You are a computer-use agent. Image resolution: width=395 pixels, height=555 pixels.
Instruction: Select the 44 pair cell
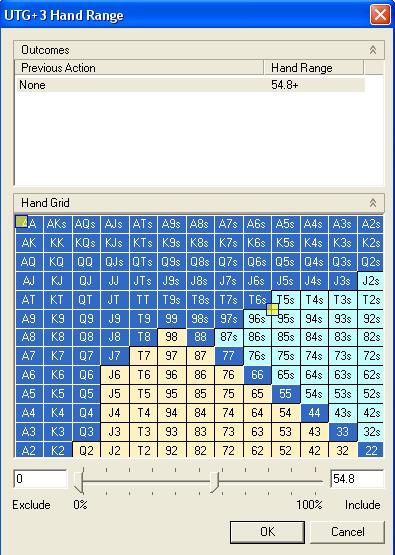tap(314, 413)
